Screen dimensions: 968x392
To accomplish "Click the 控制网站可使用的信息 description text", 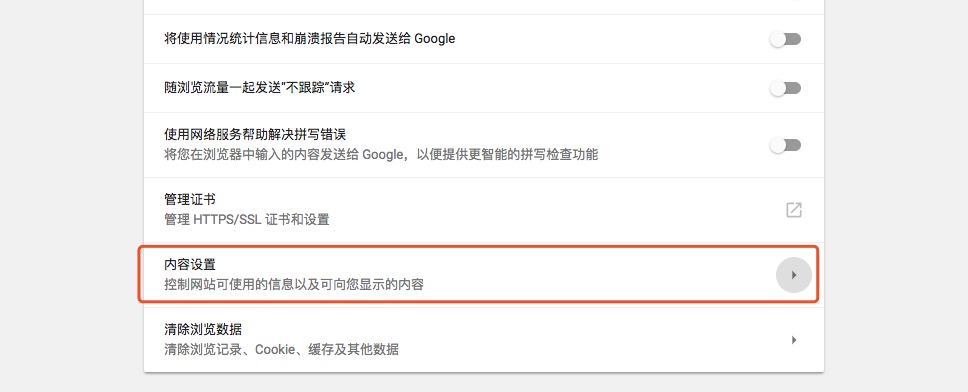I will (x=294, y=285).
